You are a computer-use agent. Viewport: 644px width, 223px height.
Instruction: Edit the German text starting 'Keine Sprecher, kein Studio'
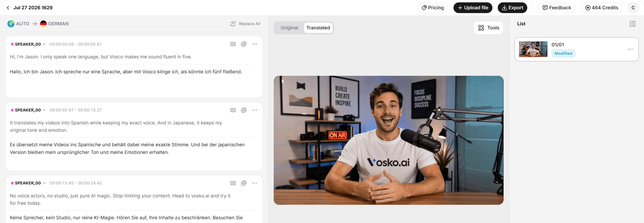126,218
